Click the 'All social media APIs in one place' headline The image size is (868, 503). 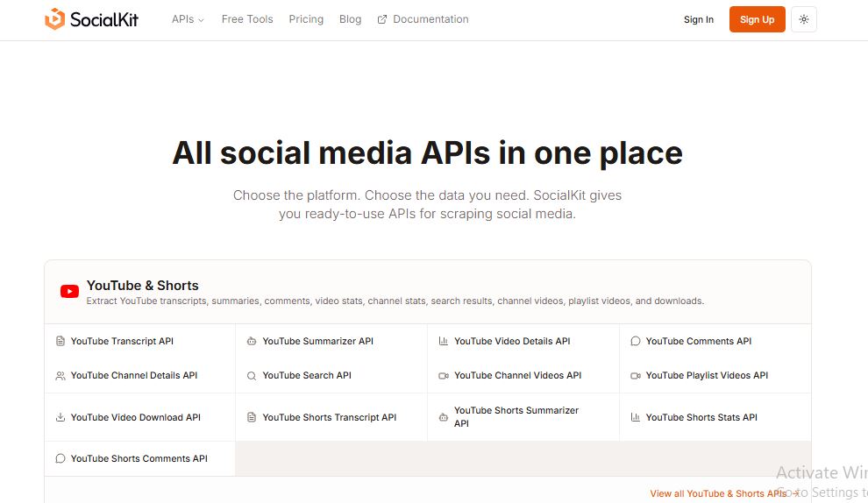pyautogui.click(x=427, y=152)
